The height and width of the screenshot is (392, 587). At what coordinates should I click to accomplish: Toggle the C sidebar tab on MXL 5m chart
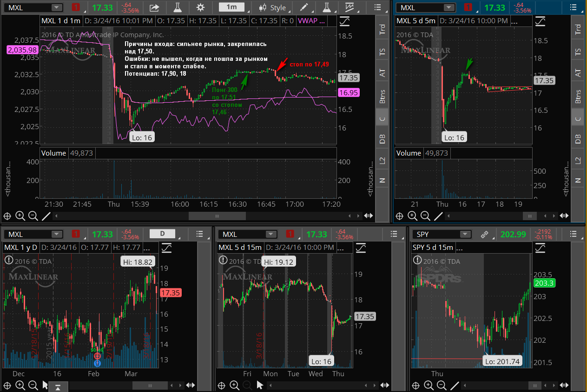point(578,118)
